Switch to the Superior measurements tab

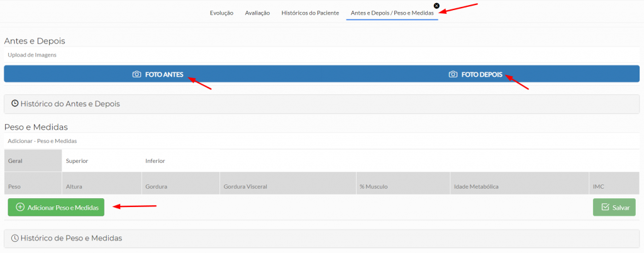[77, 161]
